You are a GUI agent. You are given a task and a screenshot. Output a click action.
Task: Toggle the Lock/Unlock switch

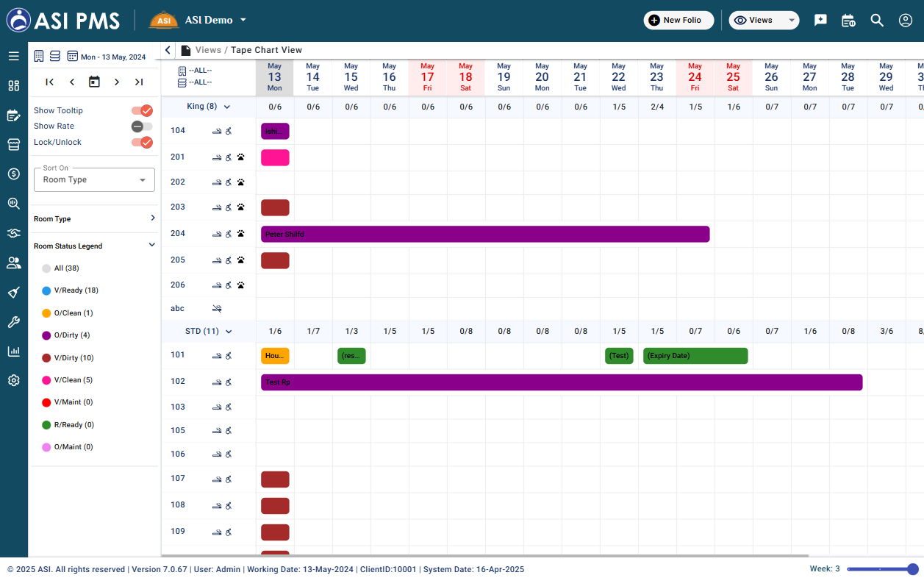tap(142, 142)
